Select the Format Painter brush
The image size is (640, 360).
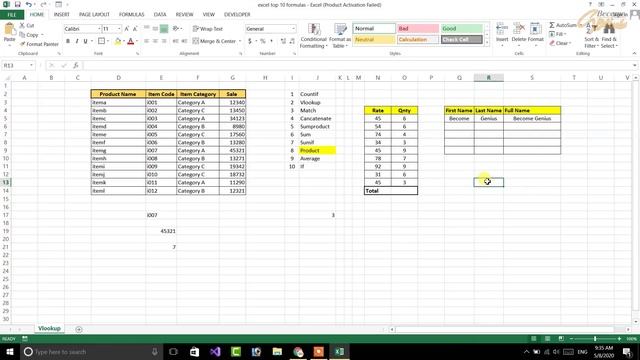click(x=22, y=44)
